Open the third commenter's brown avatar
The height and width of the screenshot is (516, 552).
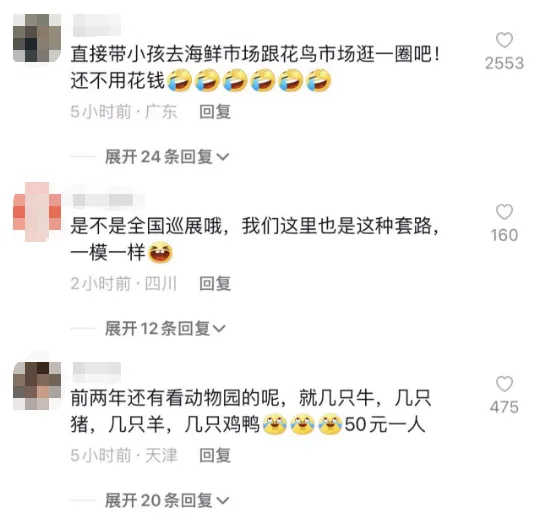[x=37, y=385]
